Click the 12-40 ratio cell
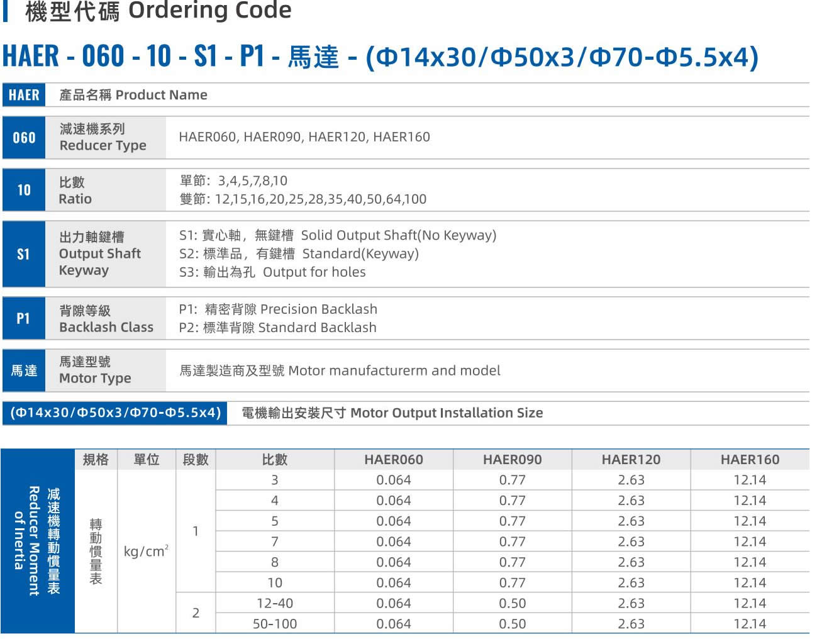The height and width of the screenshot is (644, 817). click(275, 604)
